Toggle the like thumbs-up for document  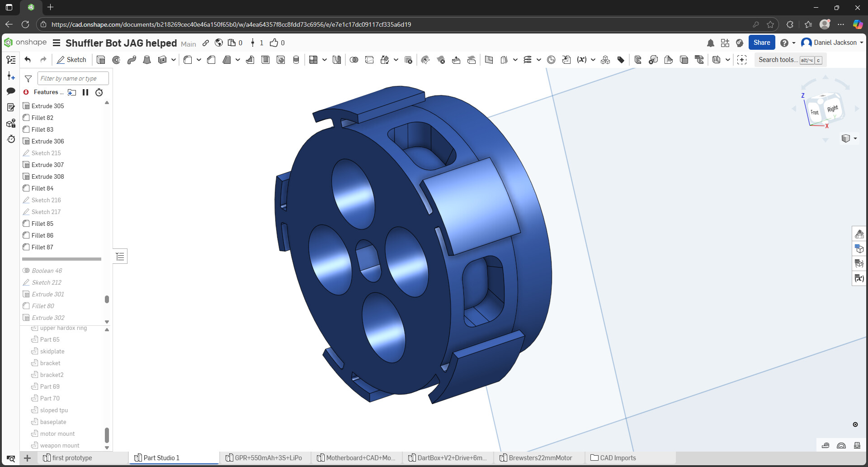coord(274,43)
